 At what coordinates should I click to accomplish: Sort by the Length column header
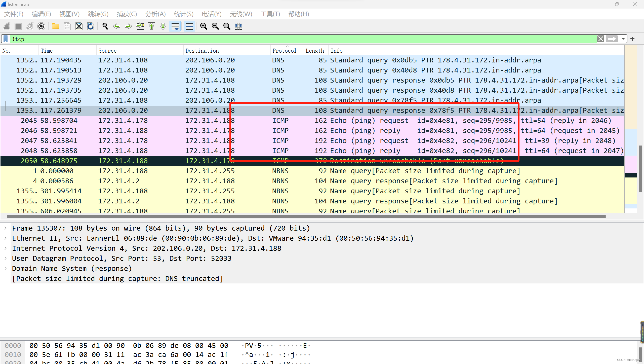tap(316, 51)
